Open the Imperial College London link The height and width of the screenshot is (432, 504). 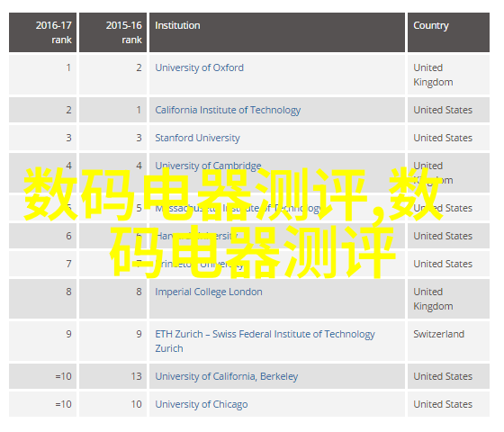[x=209, y=292]
